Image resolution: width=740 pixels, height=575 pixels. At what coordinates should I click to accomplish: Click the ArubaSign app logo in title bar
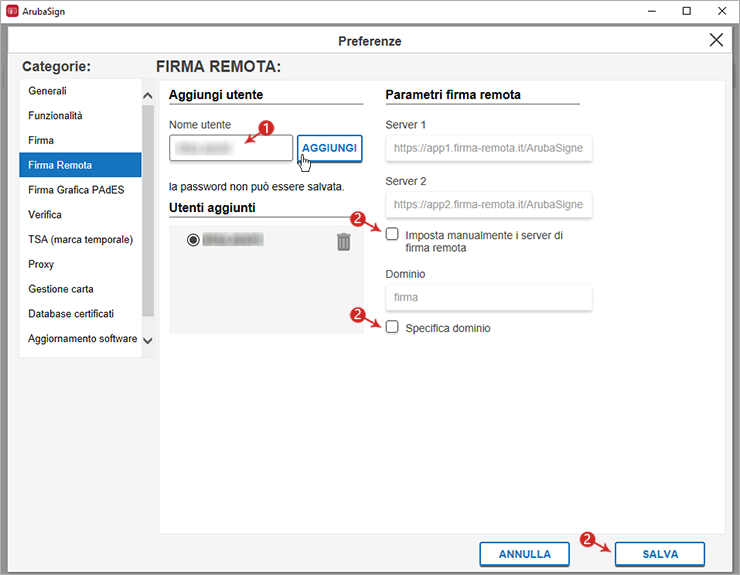coord(12,11)
